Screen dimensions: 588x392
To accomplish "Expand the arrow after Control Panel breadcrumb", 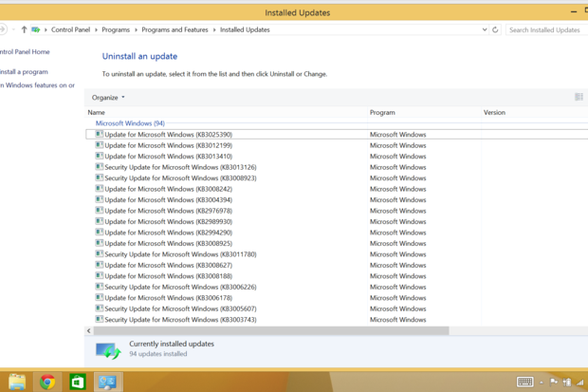I will 96,29.
